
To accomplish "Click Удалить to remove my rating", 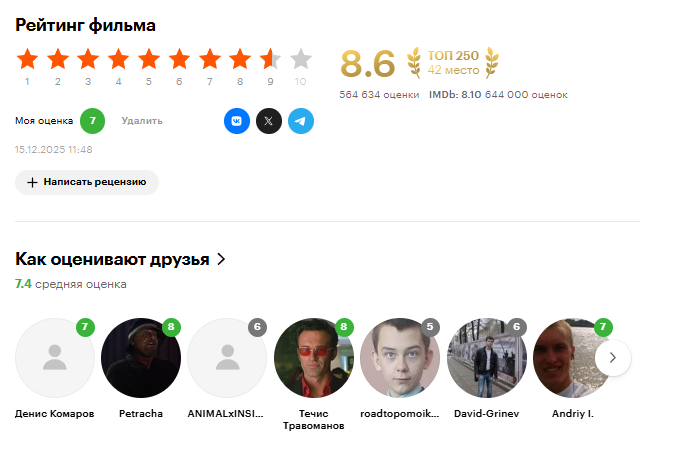I will pyautogui.click(x=142, y=121).
